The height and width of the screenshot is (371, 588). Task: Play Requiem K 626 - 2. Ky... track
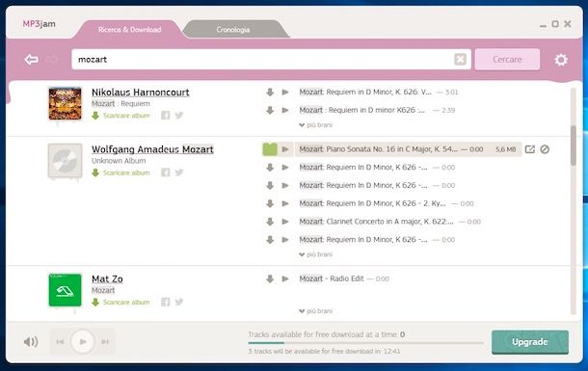[x=285, y=203]
